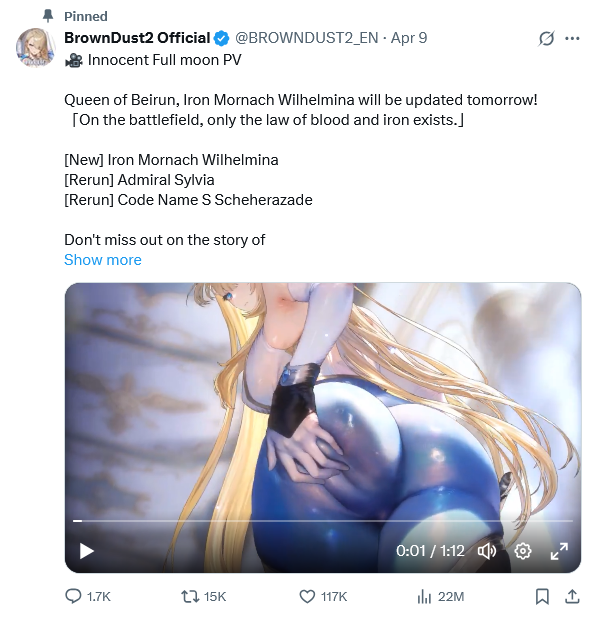Like the post with the heart icon
This screenshot has height=618, width=598.
(x=307, y=596)
